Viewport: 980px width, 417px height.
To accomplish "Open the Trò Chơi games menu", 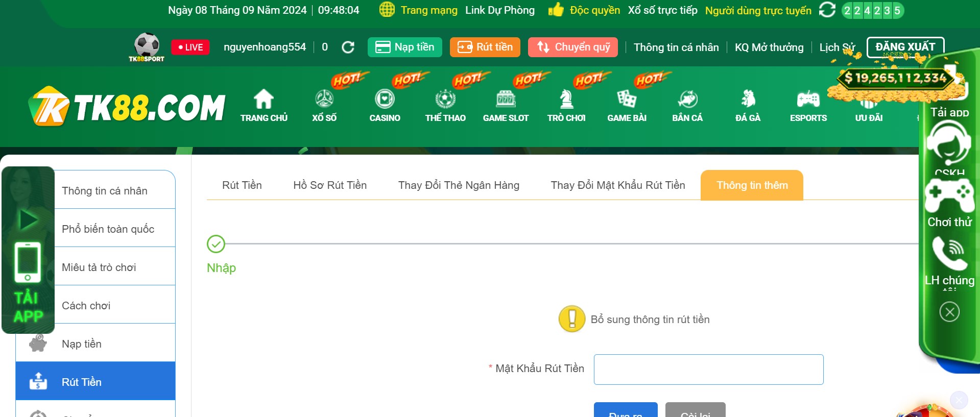I will coord(566,106).
